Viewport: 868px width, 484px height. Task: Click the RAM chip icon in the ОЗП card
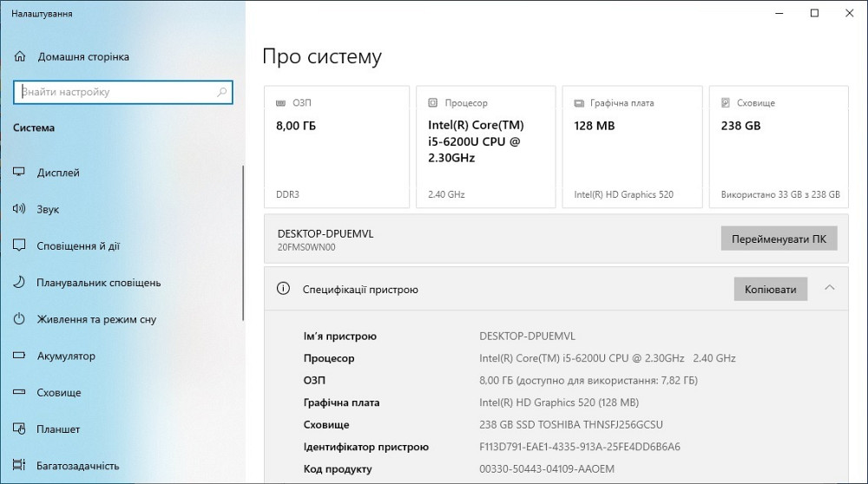pyautogui.click(x=281, y=103)
